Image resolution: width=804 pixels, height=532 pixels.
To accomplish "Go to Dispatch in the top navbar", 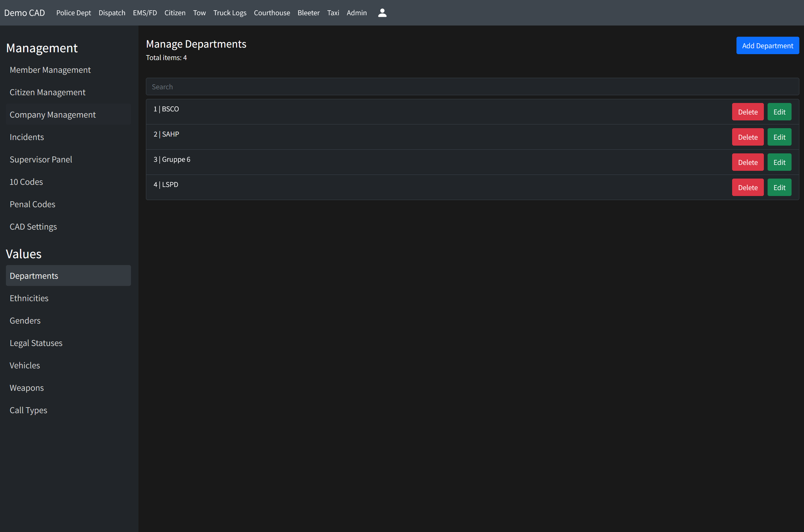I will (x=112, y=13).
